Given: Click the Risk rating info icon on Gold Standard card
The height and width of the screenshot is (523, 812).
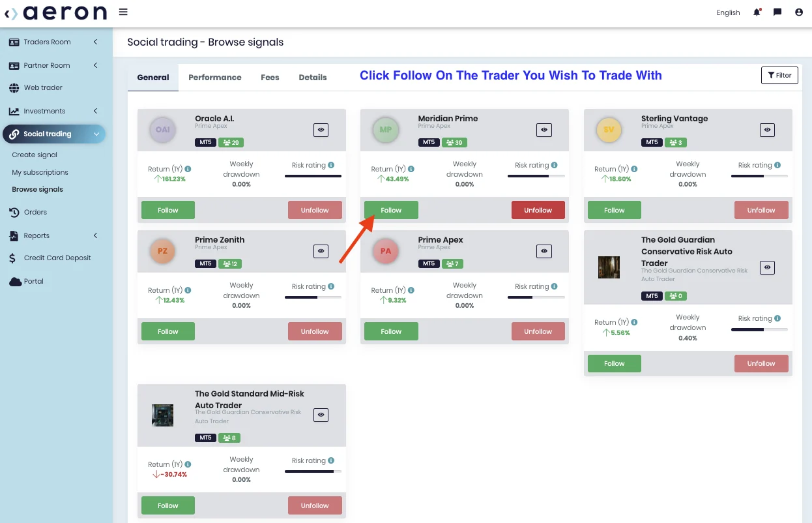Looking at the screenshot, I should 331,460.
